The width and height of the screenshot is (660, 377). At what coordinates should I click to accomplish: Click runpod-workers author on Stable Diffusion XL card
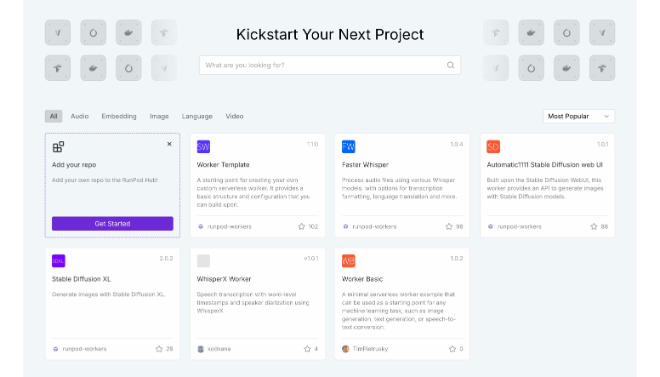coord(85,349)
